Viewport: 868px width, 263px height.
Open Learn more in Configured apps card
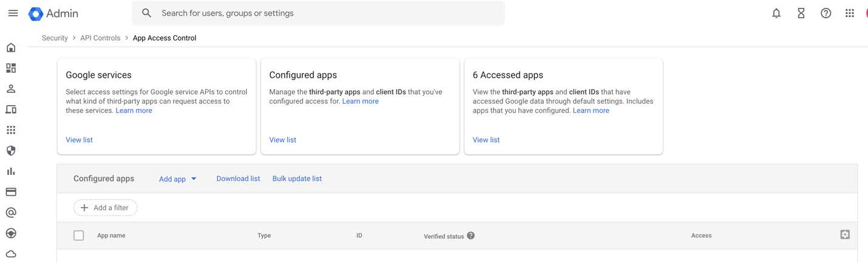tap(361, 101)
